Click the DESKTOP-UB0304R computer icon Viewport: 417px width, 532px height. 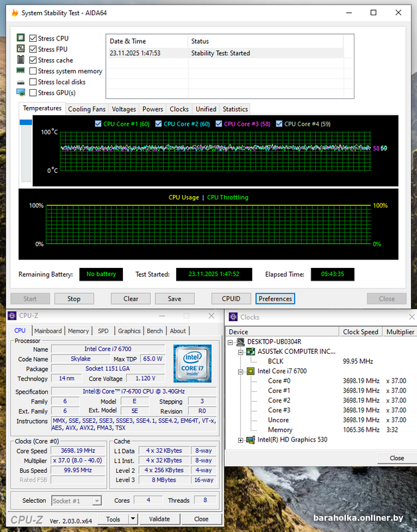[x=241, y=342]
